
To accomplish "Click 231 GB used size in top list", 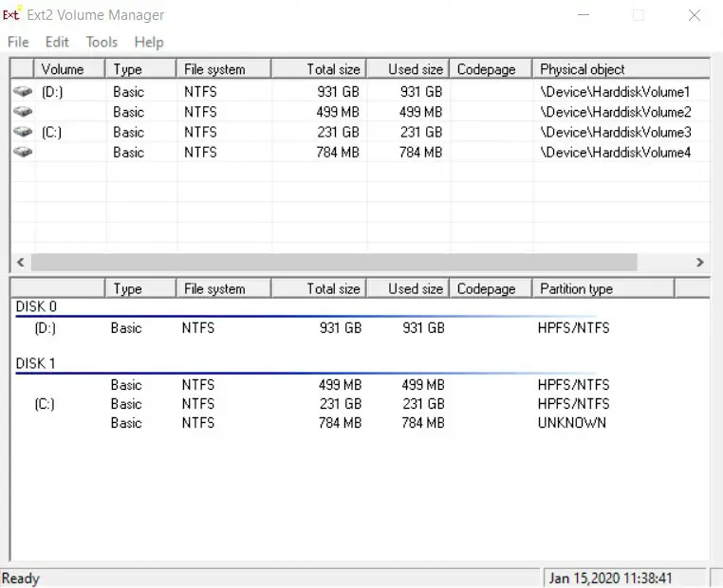I will pyautogui.click(x=421, y=132).
